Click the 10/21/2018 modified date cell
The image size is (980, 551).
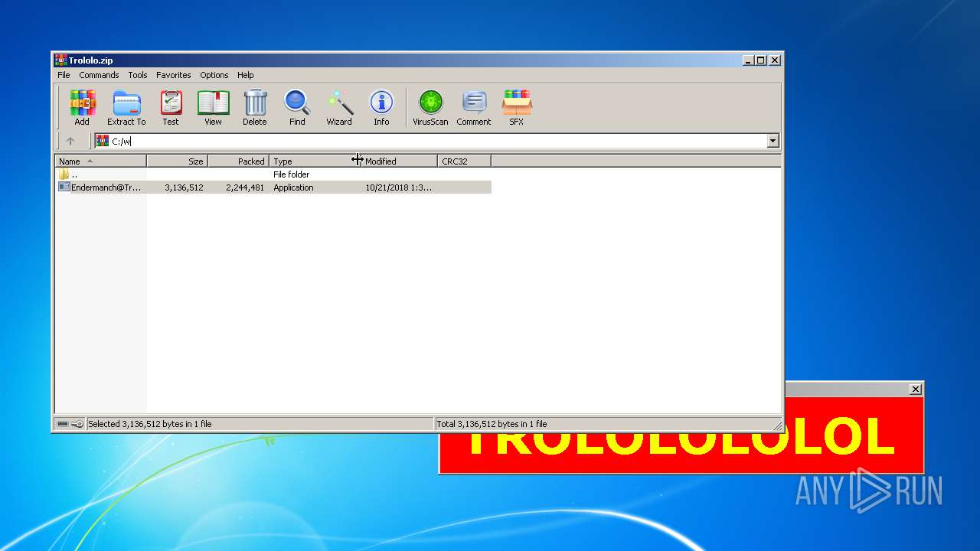point(398,187)
